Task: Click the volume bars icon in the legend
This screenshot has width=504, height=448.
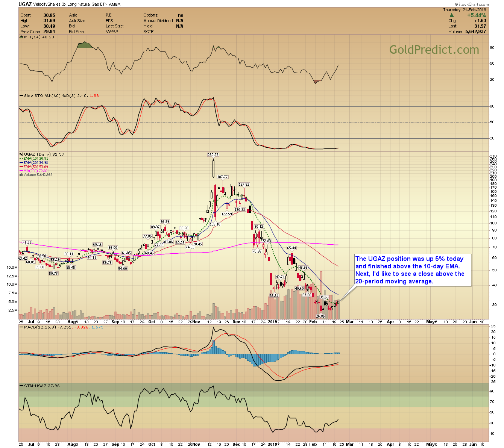Action: pyautogui.click(x=21, y=175)
